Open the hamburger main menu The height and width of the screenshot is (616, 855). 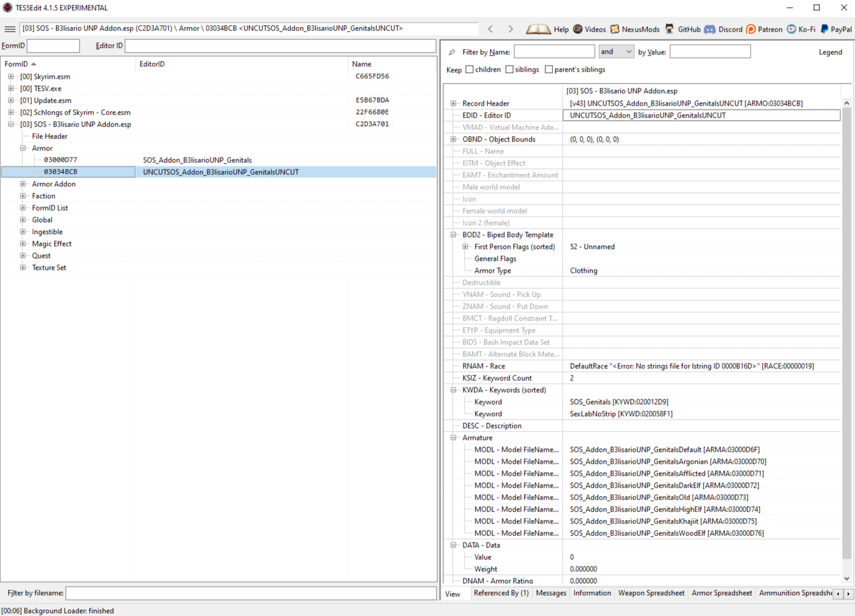tap(10, 29)
